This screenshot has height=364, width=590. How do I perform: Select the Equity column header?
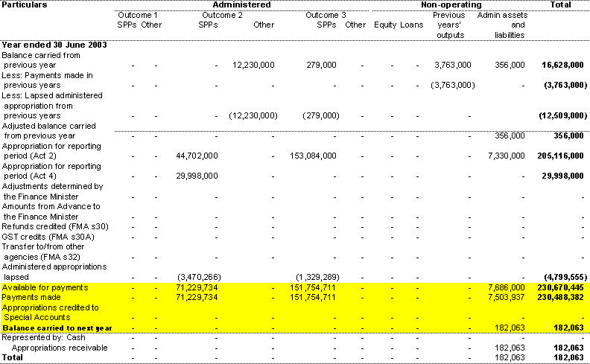point(385,25)
